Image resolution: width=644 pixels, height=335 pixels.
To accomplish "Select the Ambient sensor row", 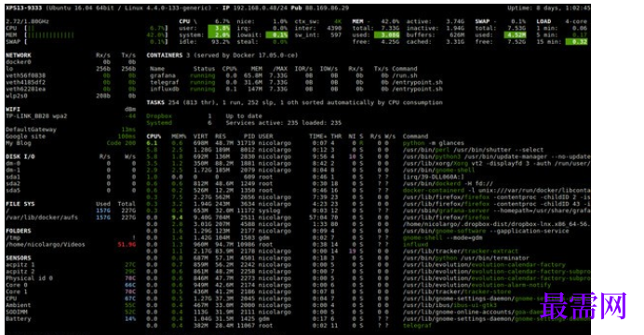I will (x=70, y=305).
